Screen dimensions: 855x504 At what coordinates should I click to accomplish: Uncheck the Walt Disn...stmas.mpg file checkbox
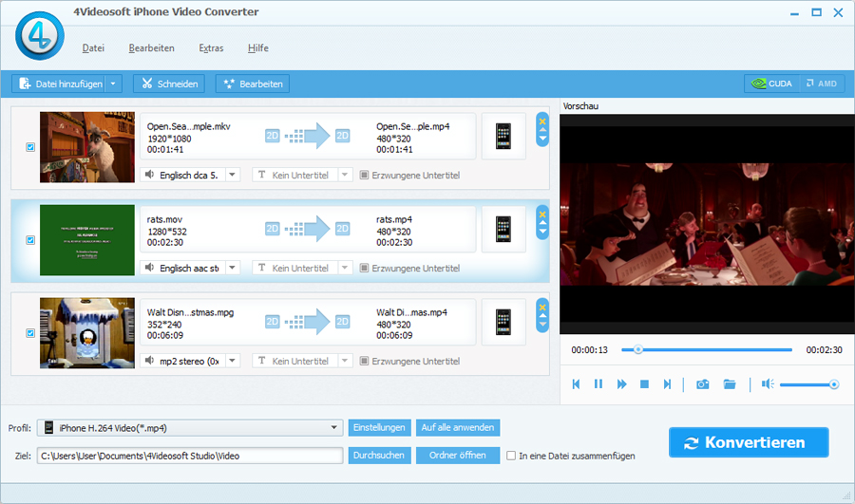click(x=30, y=333)
